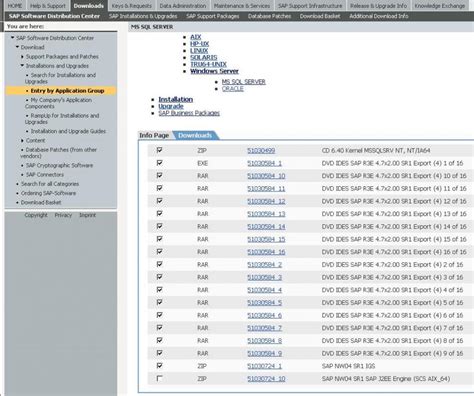Uncheck the box for 51030724_1 IGS row
This screenshot has height=396, width=474.
160,366
